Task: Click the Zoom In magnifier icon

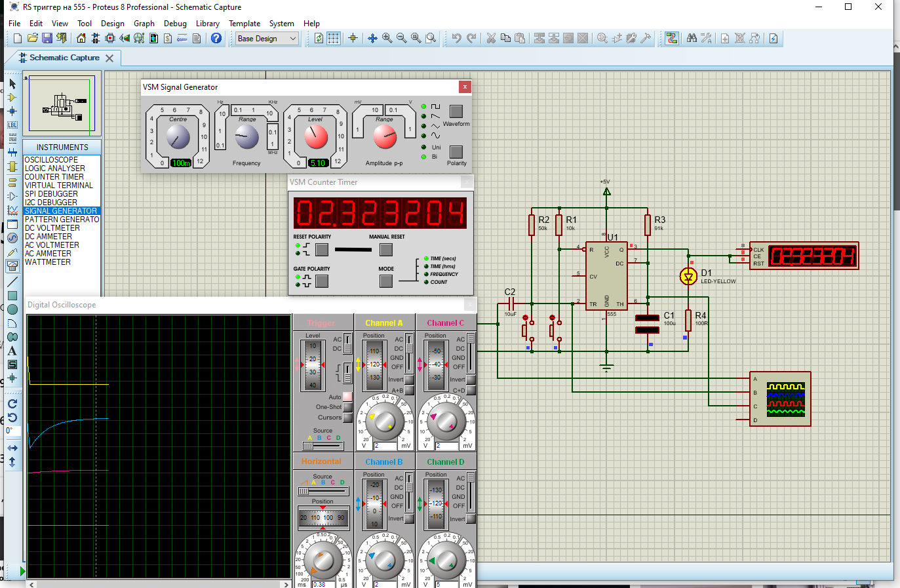Action: tap(387, 39)
